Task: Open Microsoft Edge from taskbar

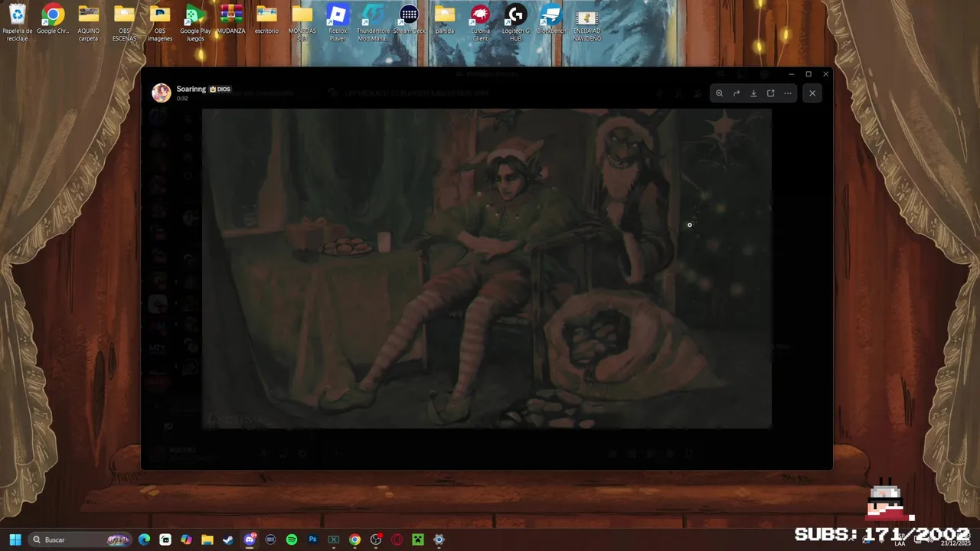Action: point(144,540)
